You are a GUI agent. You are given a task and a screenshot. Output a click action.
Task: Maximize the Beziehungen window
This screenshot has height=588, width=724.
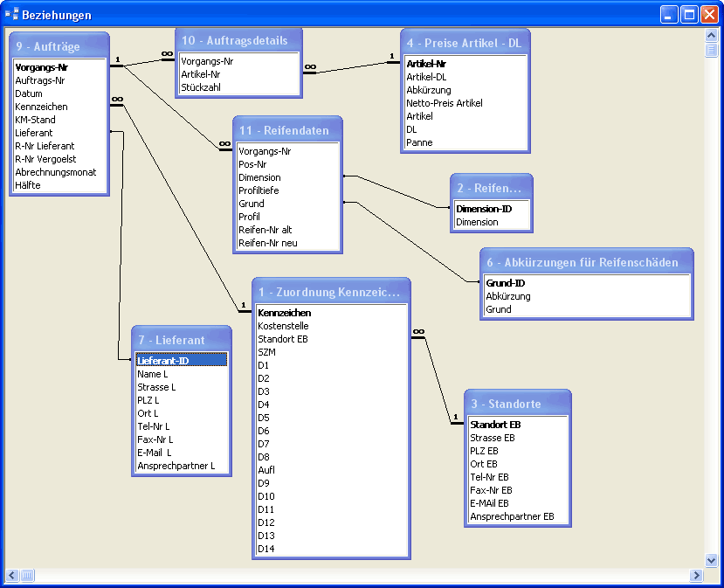click(689, 15)
